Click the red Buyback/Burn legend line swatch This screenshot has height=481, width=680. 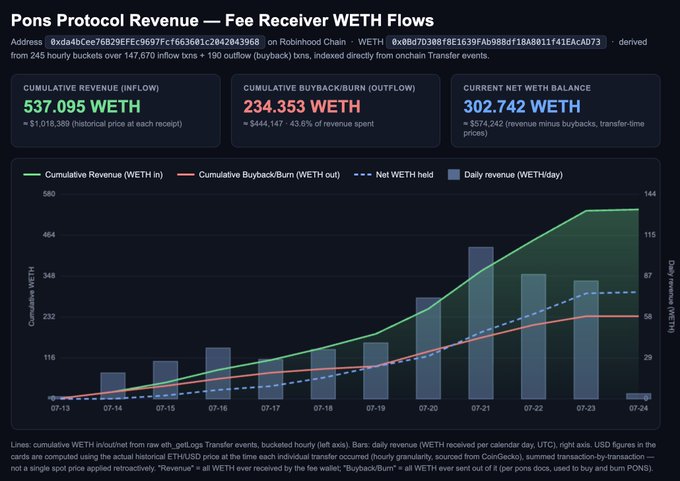pyautogui.click(x=186, y=175)
